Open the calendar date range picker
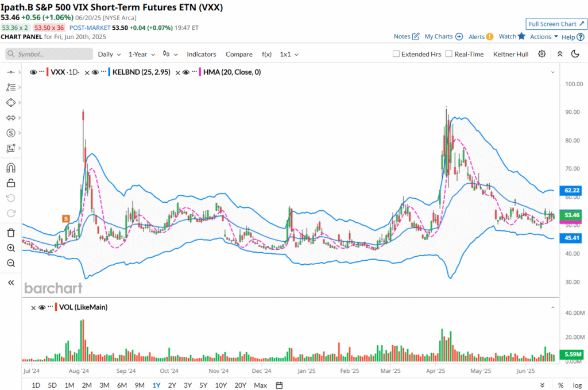This screenshot has width=588, height=390. (x=279, y=385)
